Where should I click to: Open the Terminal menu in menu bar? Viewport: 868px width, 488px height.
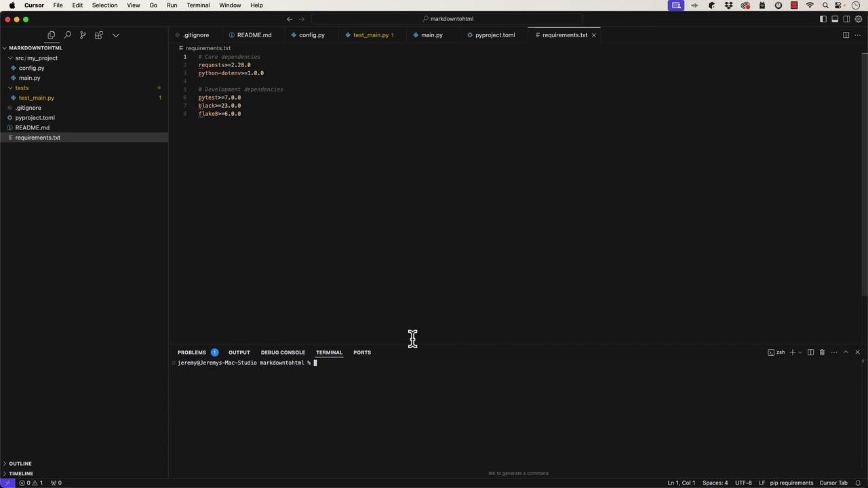pyautogui.click(x=198, y=5)
